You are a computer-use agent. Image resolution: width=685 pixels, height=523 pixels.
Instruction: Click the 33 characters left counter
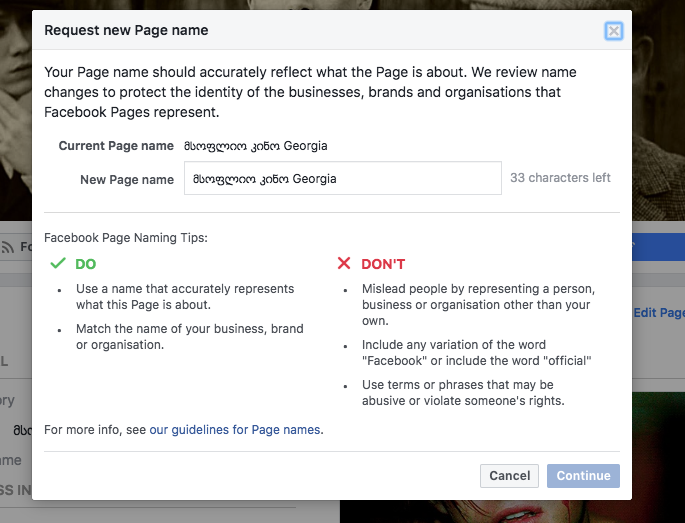[560, 178]
